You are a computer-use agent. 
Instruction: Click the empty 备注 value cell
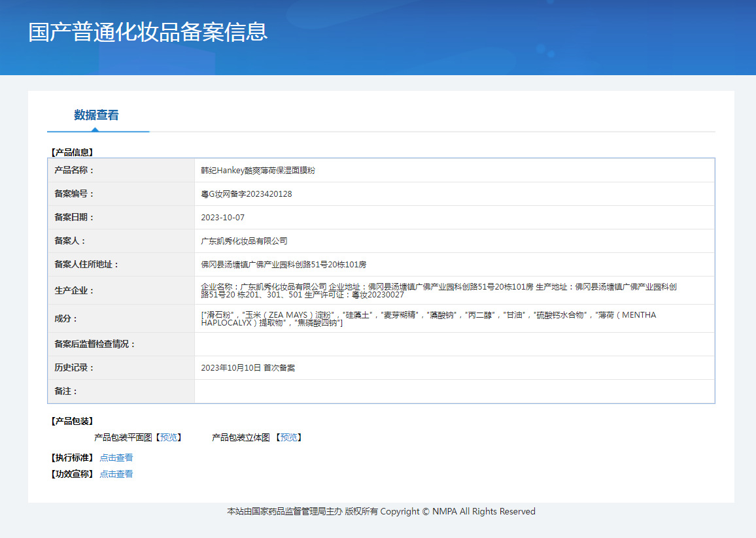(454, 392)
